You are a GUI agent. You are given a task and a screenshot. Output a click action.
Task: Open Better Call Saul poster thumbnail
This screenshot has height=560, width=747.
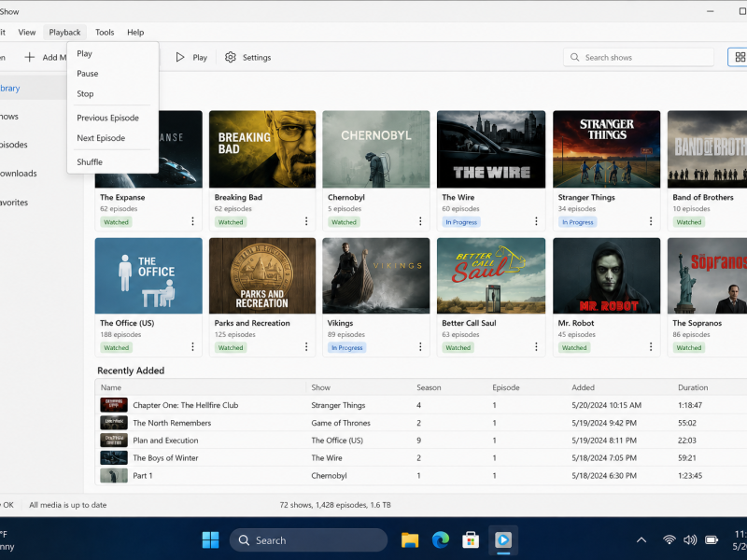(x=491, y=275)
